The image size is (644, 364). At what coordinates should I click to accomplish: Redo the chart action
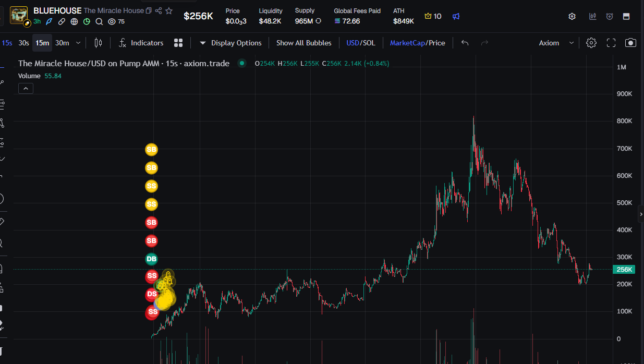484,43
